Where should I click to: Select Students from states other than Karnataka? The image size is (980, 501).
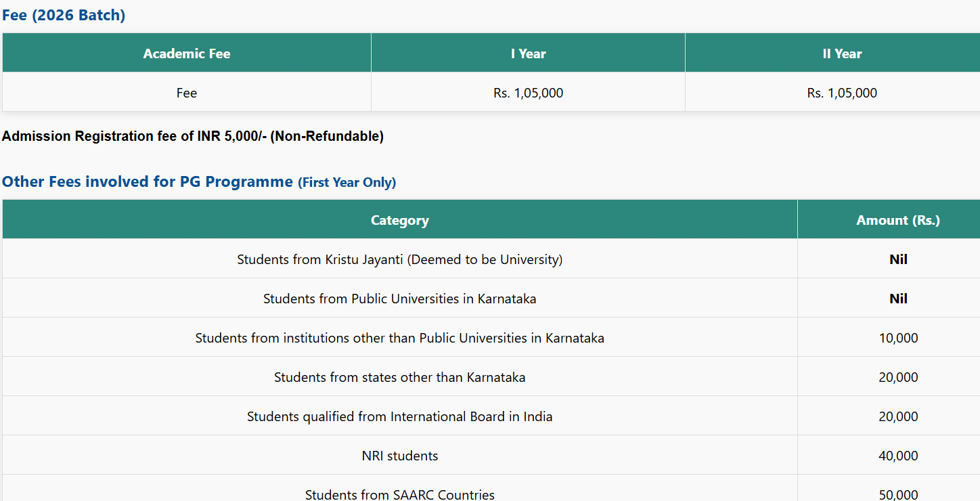399,377
